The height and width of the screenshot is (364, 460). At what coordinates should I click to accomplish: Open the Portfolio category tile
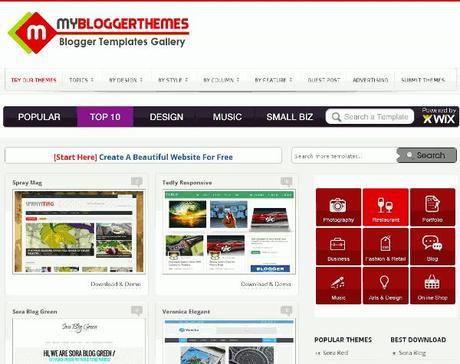[x=432, y=207]
